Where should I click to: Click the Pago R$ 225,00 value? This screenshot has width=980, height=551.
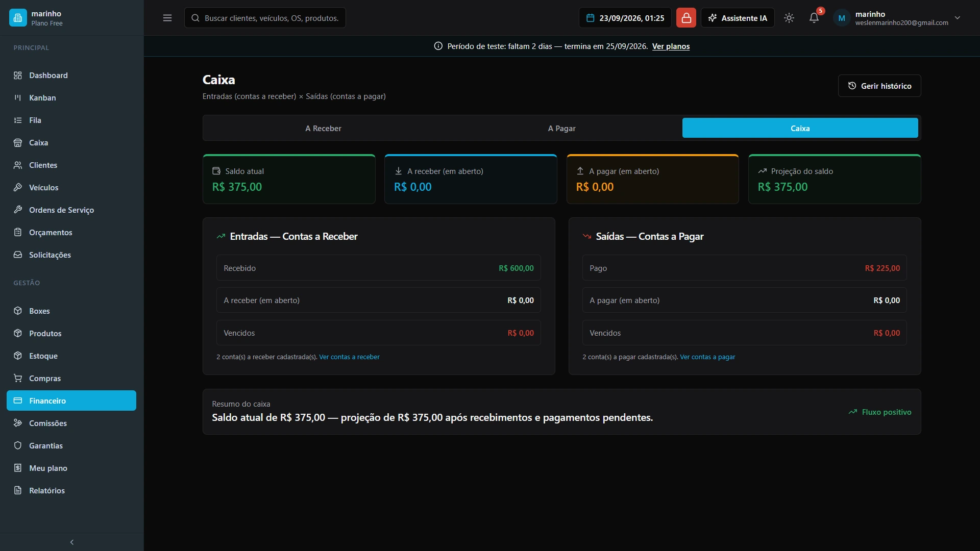click(x=882, y=268)
